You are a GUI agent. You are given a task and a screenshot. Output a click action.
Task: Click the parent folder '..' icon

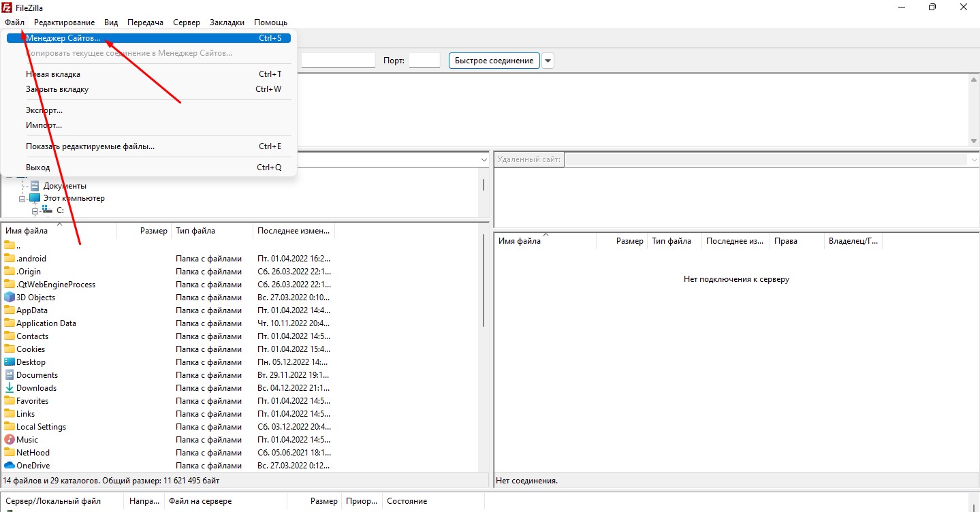[10, 245]
